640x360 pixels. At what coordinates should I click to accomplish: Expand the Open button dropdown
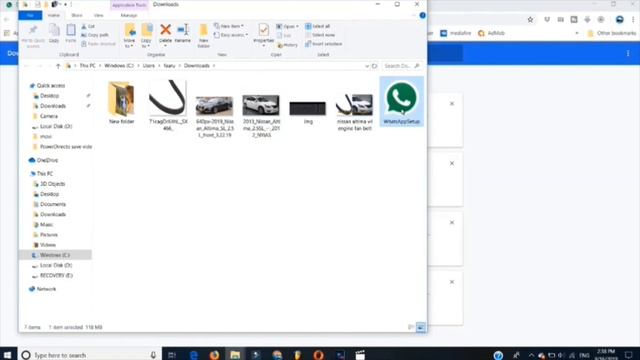298,27
